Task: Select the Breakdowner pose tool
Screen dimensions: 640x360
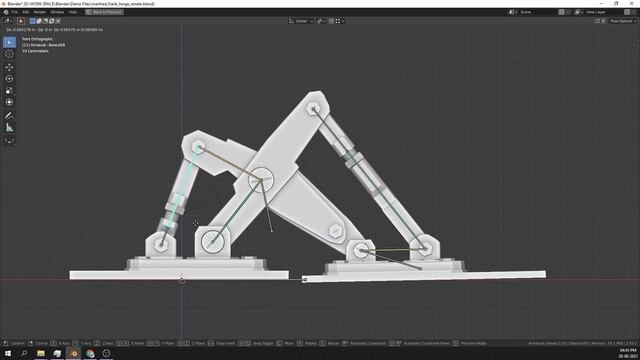Action: click(9, 141)
